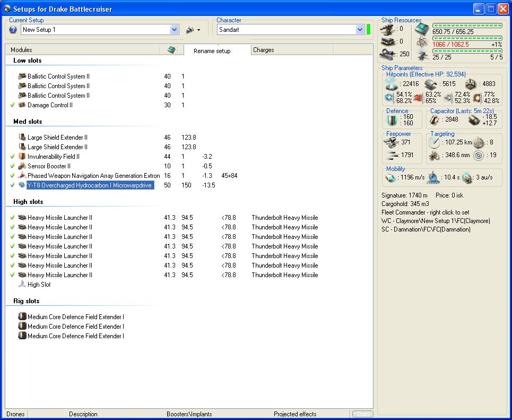Click the CPU usage progress bar

click(467, 25)
